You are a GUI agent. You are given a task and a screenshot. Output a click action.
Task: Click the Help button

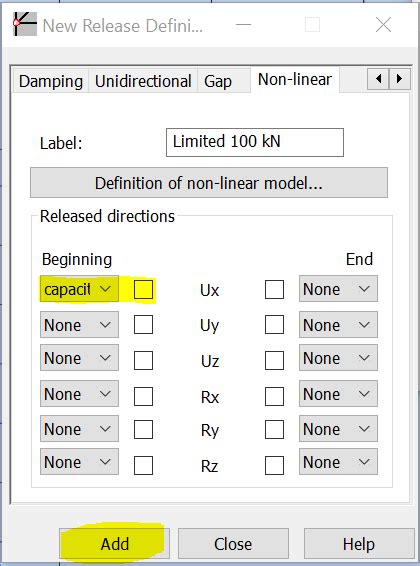tap(359, 544)
